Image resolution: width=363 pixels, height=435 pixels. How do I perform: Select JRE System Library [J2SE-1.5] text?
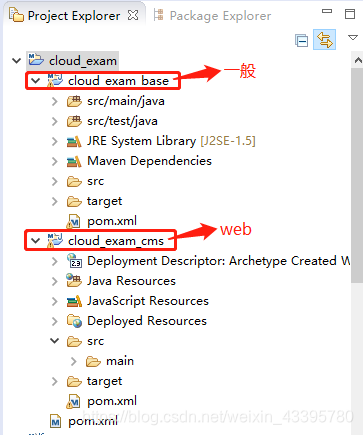click(171, 141)
